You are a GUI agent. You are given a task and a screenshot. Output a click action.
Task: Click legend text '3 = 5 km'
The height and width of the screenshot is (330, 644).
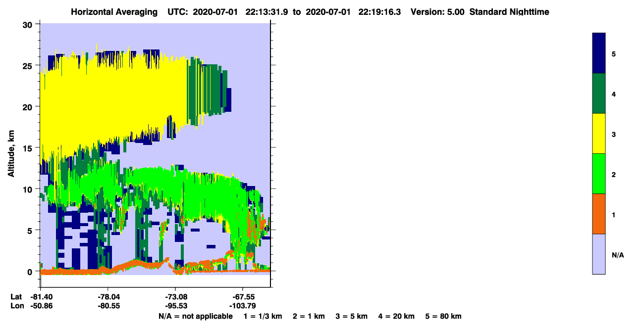352,317
